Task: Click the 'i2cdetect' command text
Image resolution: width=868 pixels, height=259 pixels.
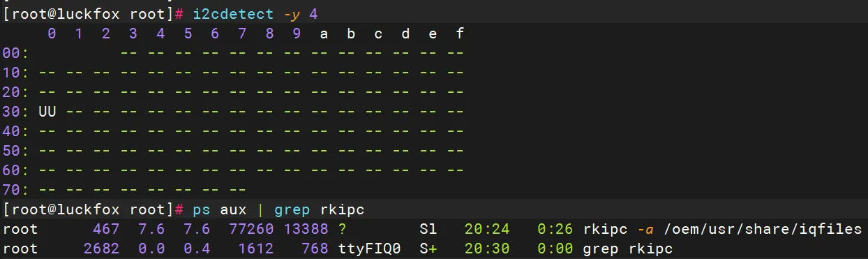Action: 233,13
